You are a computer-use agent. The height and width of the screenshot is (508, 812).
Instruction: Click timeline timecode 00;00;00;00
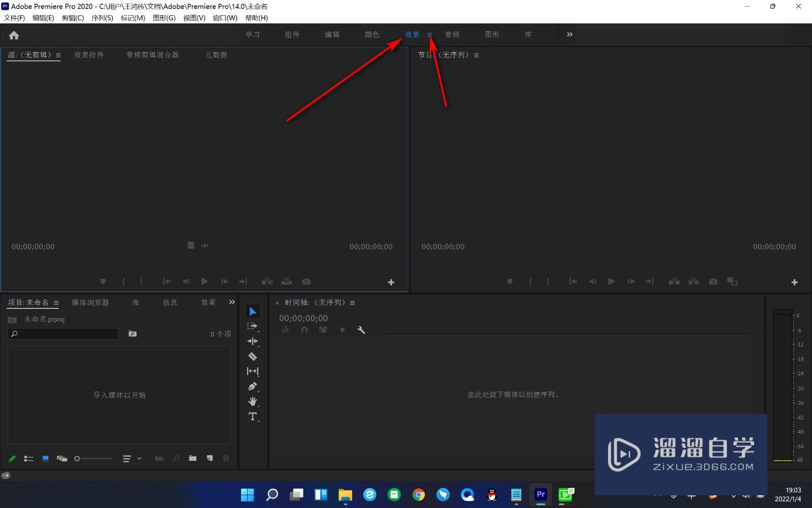pyautogui.click(x=303, y=319)
